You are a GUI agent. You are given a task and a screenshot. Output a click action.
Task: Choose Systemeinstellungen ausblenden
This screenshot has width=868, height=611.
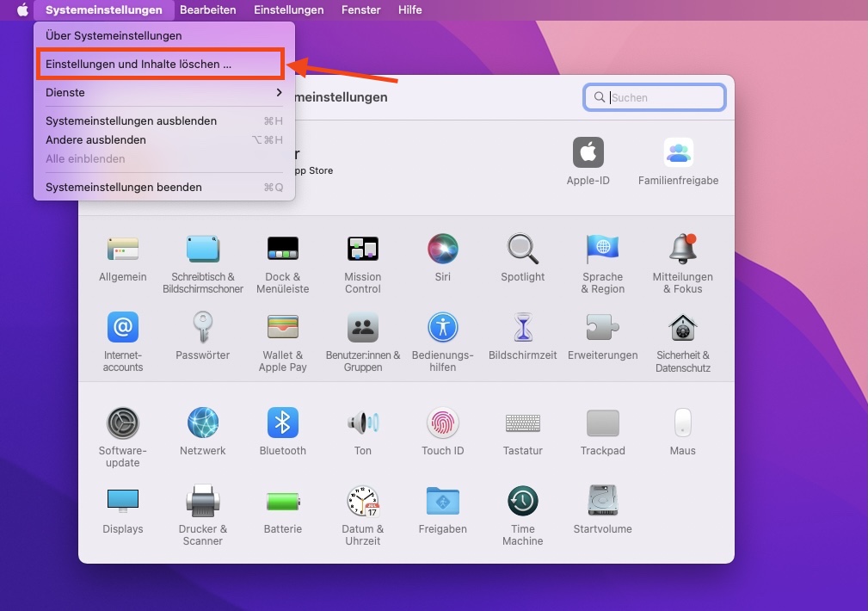tap(163, 120)
